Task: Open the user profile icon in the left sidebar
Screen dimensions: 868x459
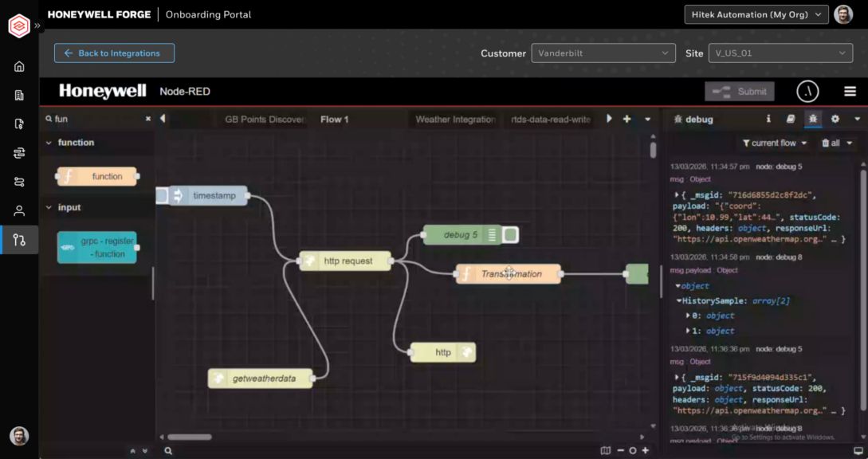Action: (x=19, y=211)
